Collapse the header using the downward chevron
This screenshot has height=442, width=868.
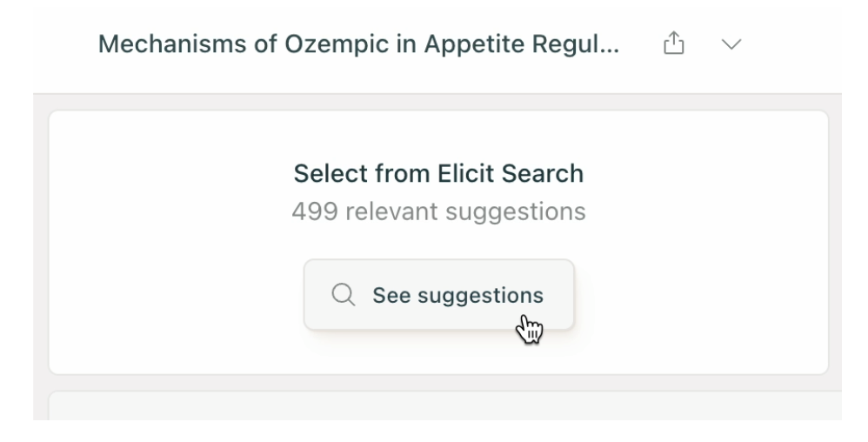pyautogui.click(x=731, y=44)
